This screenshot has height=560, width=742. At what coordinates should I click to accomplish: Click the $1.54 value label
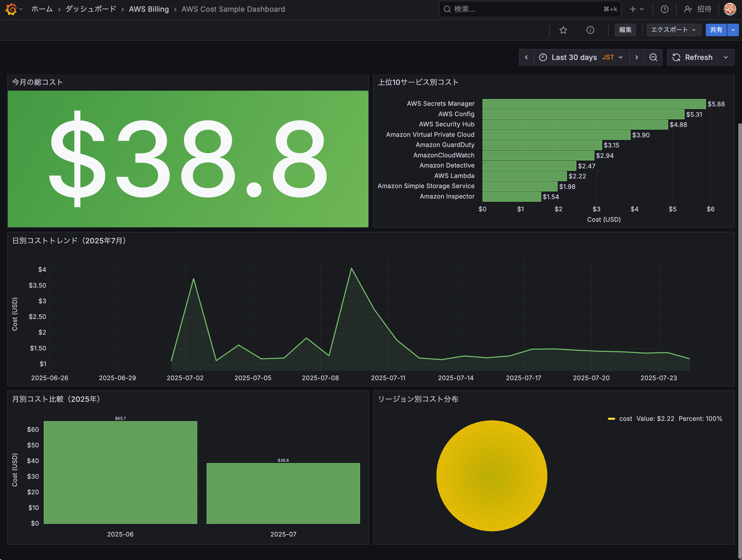(x=551, y=197)
